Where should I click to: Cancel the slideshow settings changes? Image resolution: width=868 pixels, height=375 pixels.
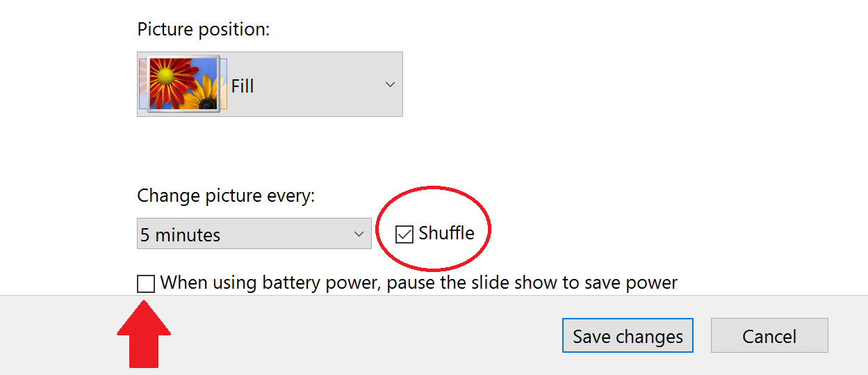pos(769,336)
